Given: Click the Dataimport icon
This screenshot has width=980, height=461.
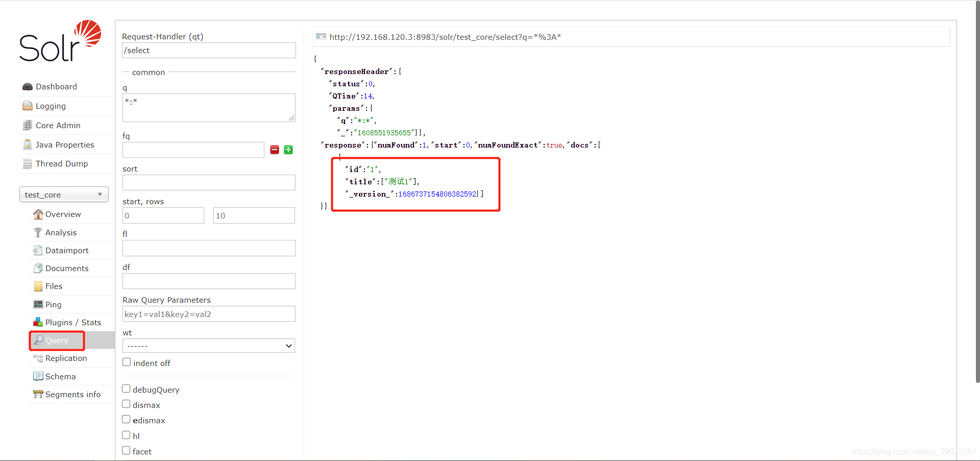Looking at the screenshot, I should click(38, 250).
